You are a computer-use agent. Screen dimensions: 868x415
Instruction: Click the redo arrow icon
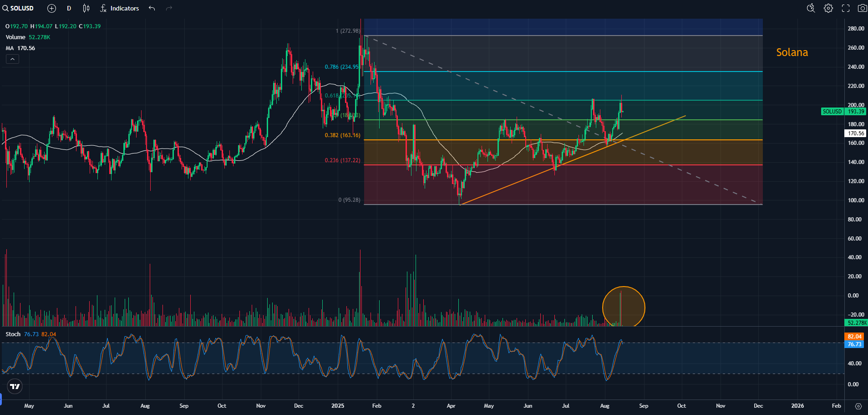pyautogui.click(x=169, y=8)
